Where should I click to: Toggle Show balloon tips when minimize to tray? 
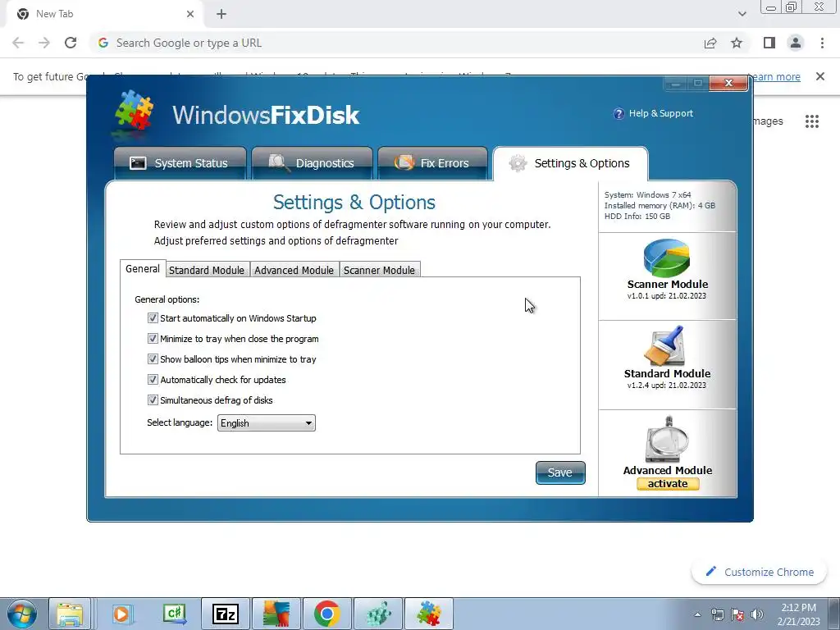153,359
